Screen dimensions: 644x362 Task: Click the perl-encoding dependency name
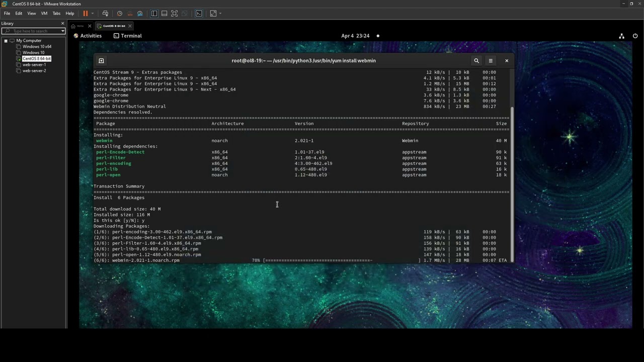coord(114,163)
